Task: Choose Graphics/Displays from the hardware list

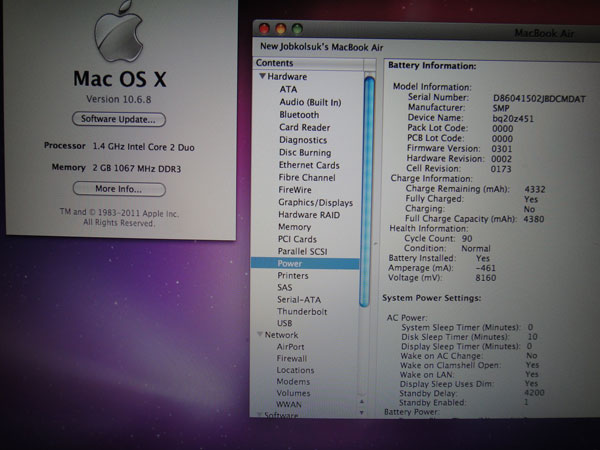Action: 315,202
